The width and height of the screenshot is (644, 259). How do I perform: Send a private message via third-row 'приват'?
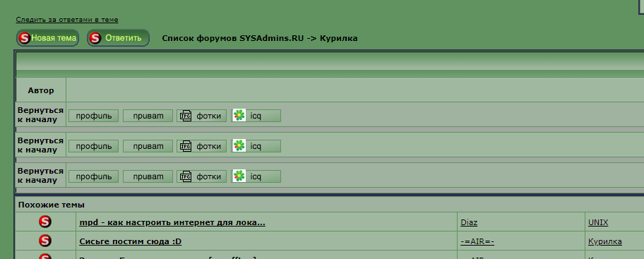(148, 176)
